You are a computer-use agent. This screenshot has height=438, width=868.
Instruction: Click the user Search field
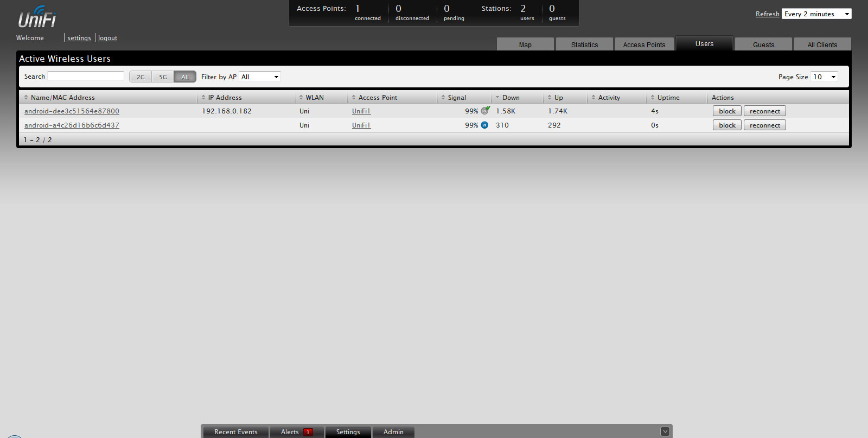pyautogui.click(x=86, y=76)
